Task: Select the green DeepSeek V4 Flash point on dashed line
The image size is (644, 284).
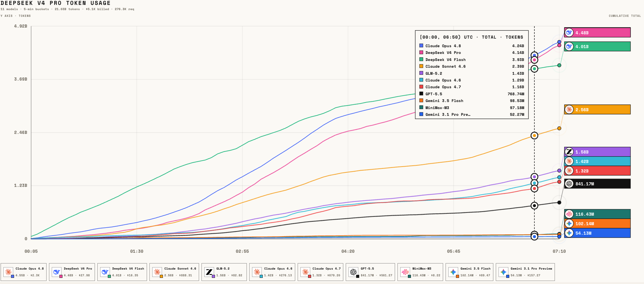Action: click(x=534, y=69)
